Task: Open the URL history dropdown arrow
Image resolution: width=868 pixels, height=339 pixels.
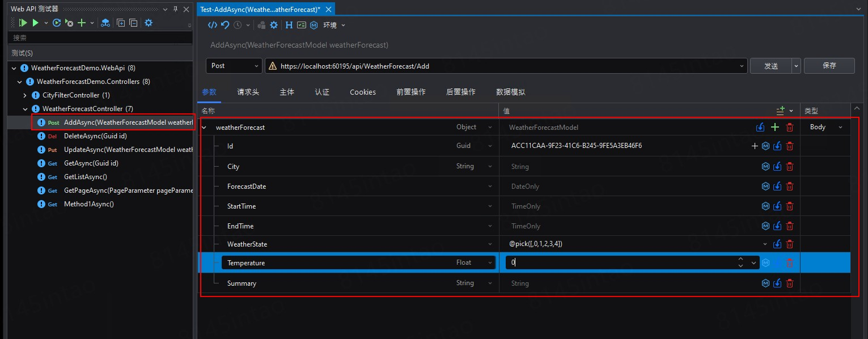Action: tap(742, 66)
